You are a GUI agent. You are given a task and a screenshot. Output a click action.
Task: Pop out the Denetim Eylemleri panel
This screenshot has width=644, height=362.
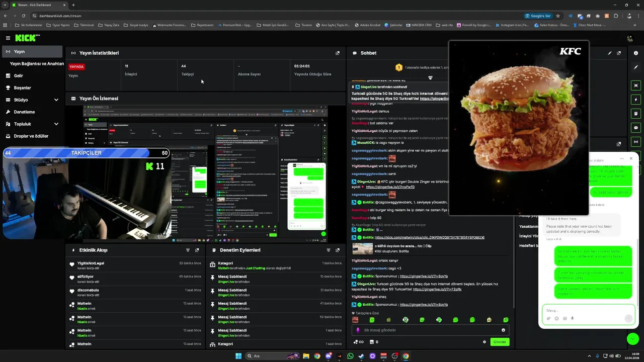(x=337, y=250)
